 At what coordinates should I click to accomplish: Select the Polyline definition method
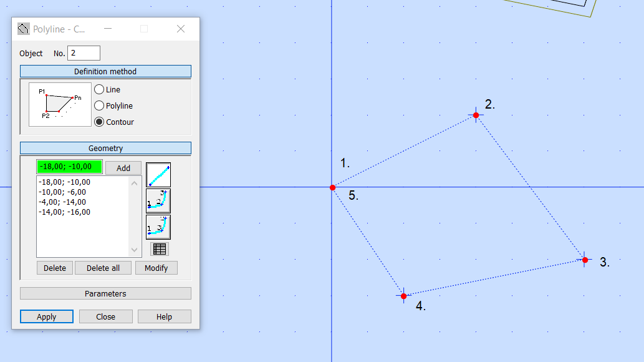click(x=99, y=105)
